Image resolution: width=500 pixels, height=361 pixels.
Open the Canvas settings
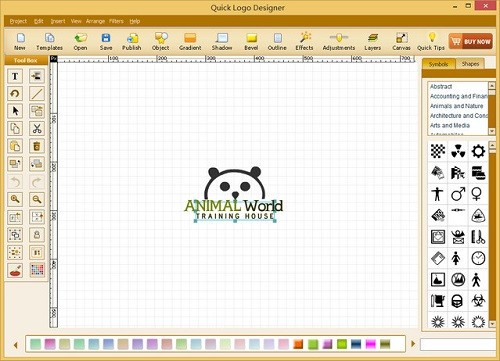[401, 41]
